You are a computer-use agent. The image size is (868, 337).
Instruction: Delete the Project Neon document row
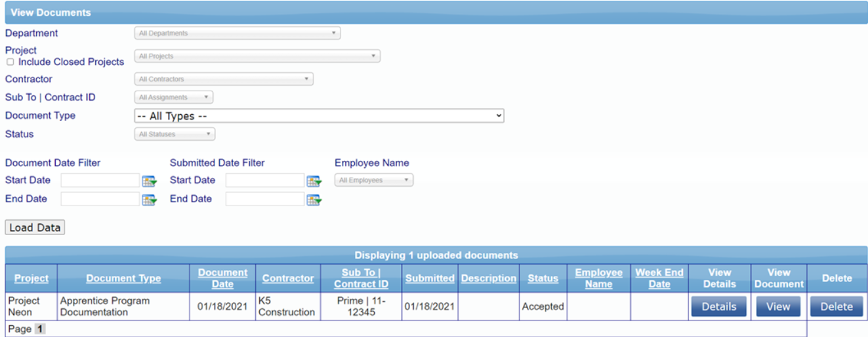pos(837,307)
